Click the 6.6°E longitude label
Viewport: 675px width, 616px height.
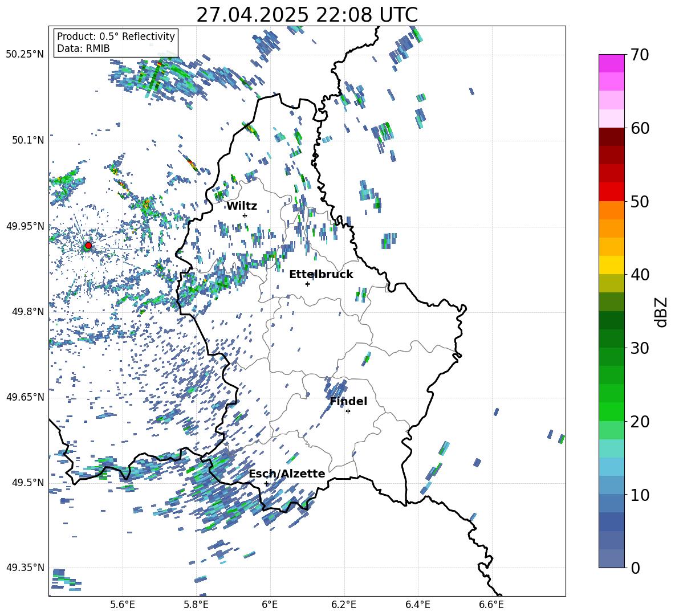491,605
